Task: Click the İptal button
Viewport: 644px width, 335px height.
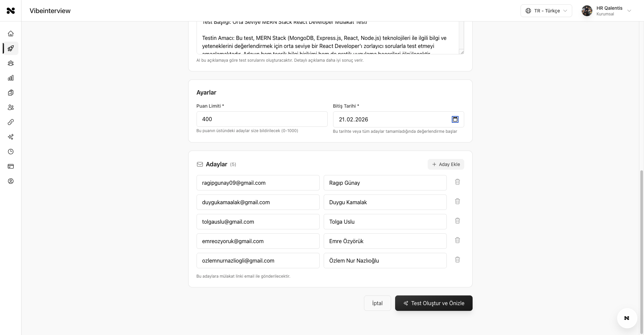Action: click(377, 303)
